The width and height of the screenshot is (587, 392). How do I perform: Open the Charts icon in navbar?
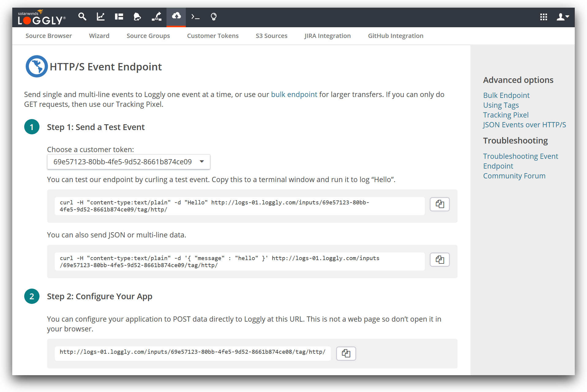(100, 17)
